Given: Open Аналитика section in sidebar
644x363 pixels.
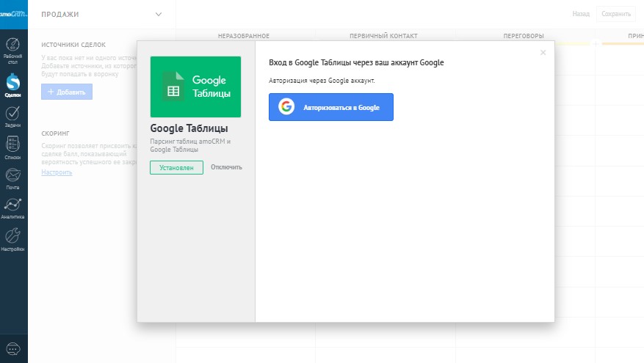Looking at the screenshot, I should (x=13, y=208).
